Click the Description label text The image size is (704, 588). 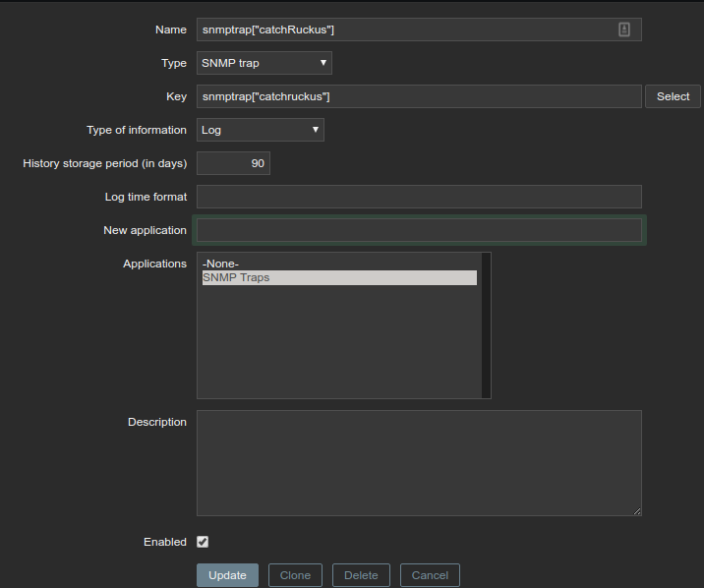click(156, 422)
